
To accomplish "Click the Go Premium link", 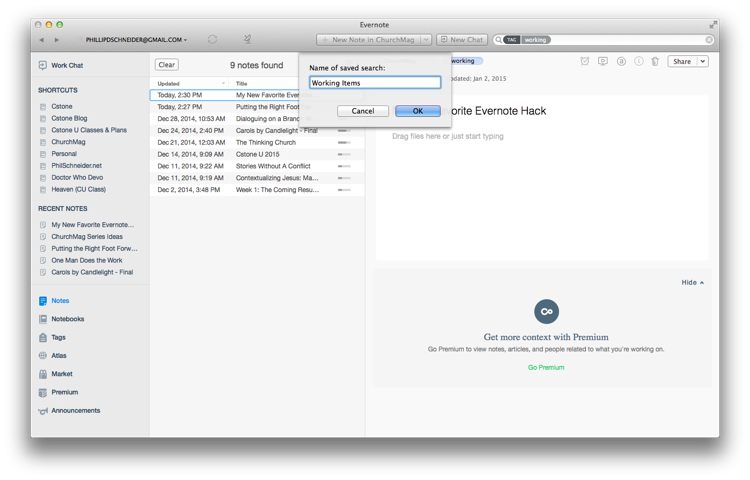I will point(546,367).
